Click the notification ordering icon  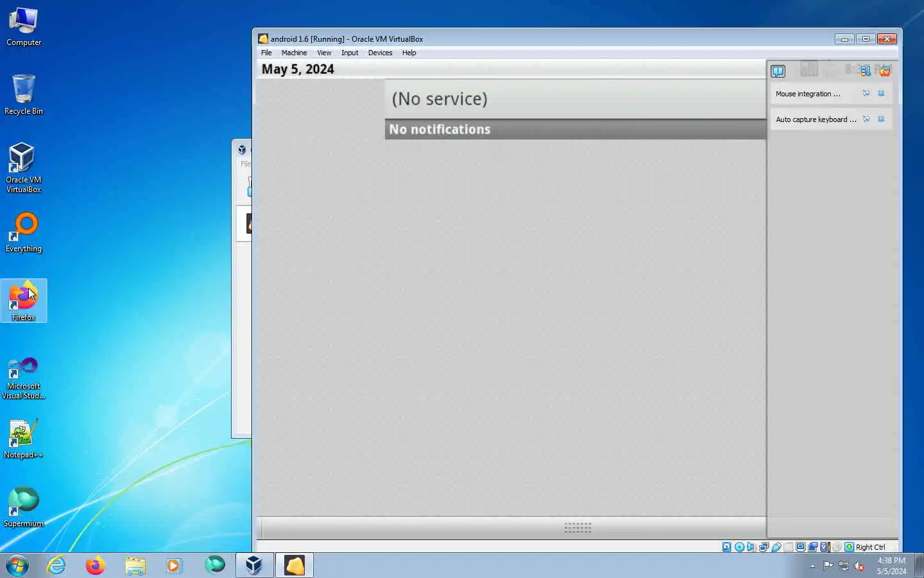pyautogui.click(x=866, y=71)
